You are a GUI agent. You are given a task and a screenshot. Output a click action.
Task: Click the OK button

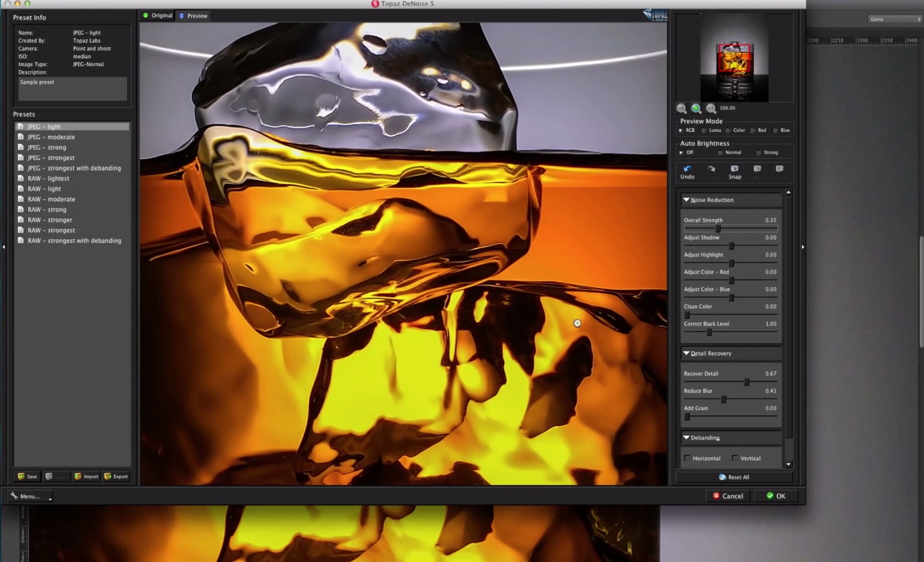(x=776, y=496)
